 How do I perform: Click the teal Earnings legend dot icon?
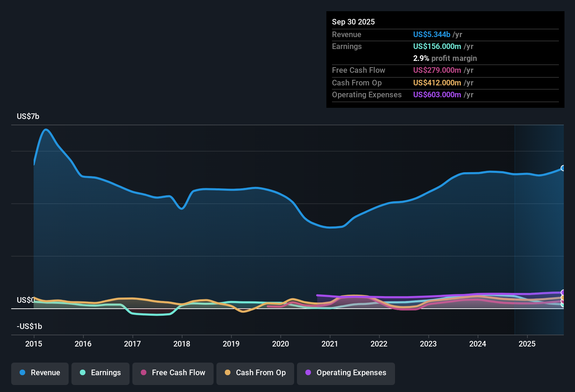pos(83,373)
